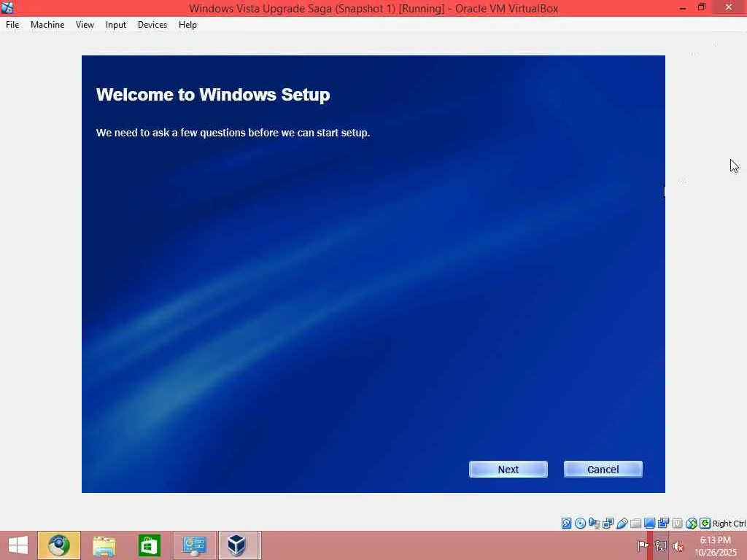
Task: Open Action Center flag in tray
Action: pyautogui.click(x=642, y=545)
